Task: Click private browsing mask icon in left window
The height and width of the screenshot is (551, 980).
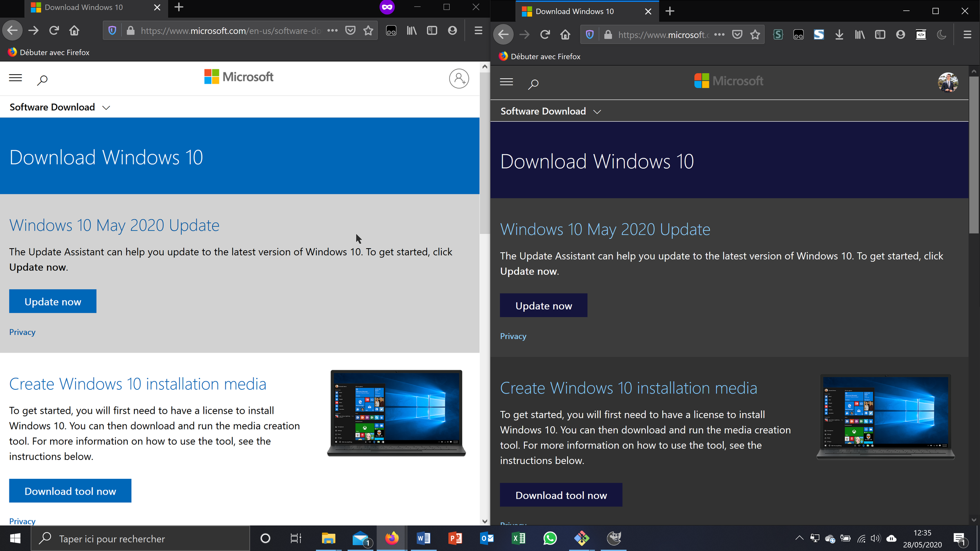Action: 387,7
